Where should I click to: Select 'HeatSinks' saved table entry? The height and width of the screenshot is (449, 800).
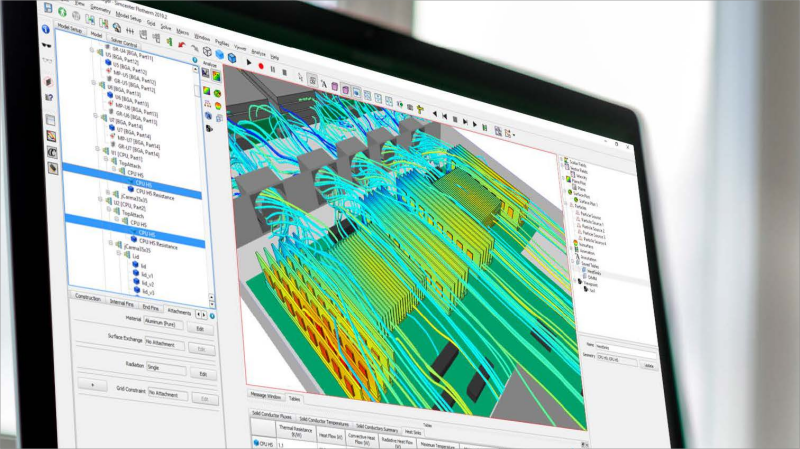(x=594, y=273)
